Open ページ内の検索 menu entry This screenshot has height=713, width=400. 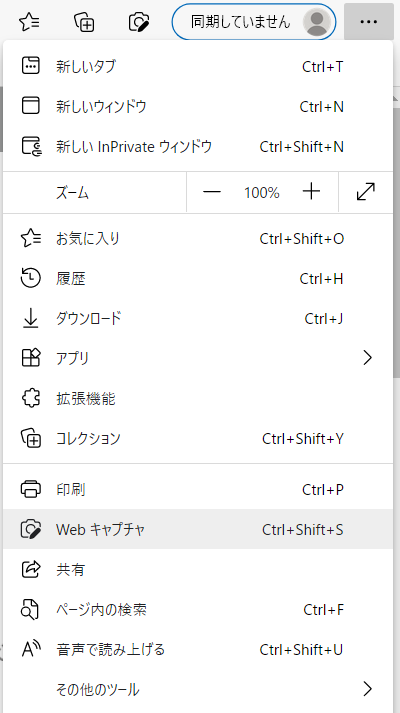pyautogui.click(x=198, y=609)
